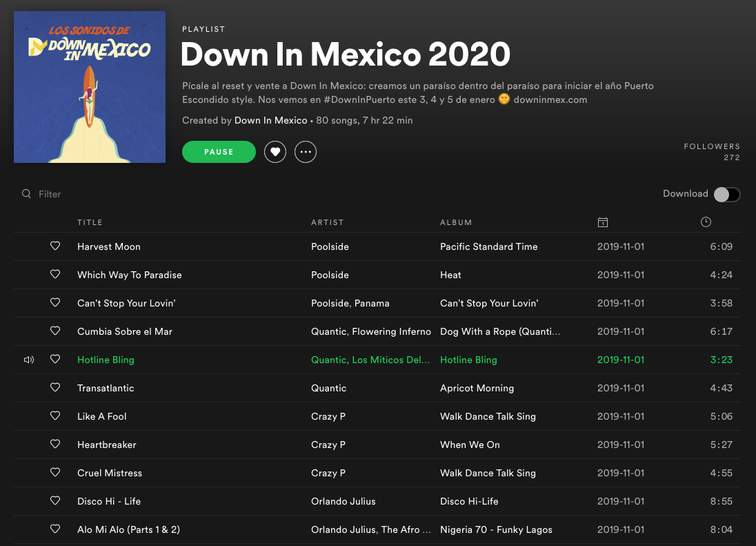Select the track title Harvest Moon
This screenshot has width=756, height=546.
(109, 246)
